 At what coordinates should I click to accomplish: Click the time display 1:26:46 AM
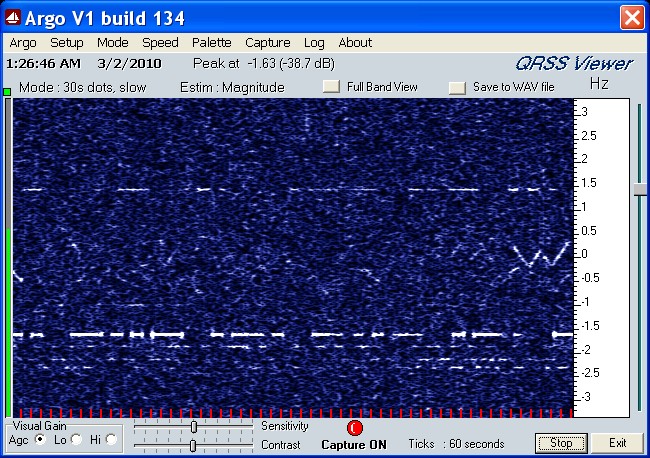click(x=43, y=63)
